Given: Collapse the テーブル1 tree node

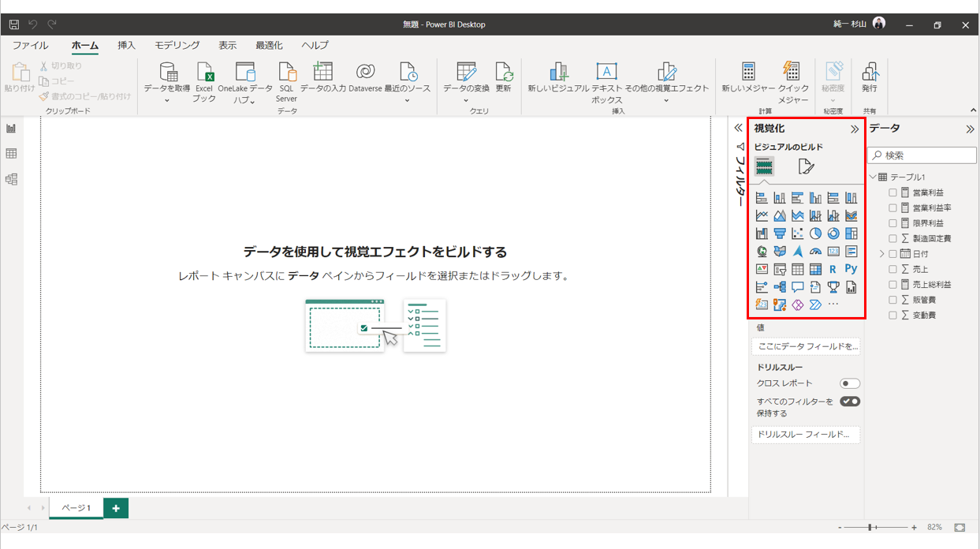Looking at the screenshot, I should tap(873, 177).
